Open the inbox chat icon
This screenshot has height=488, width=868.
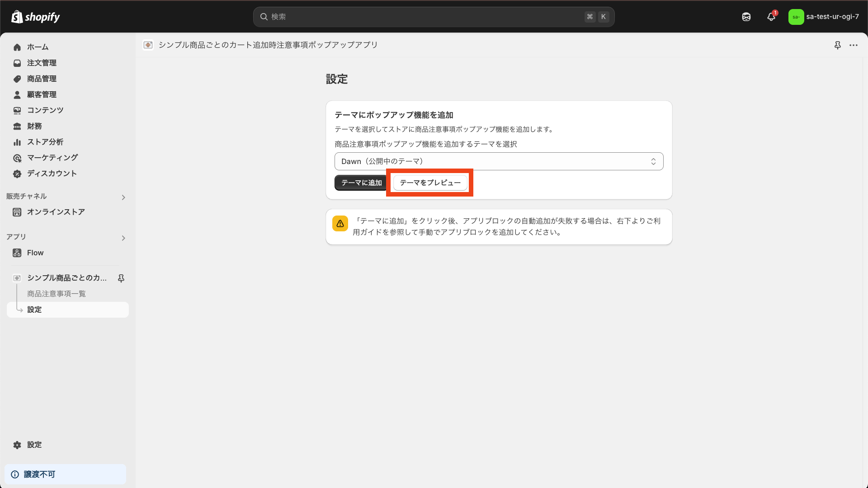coord(746,17)
